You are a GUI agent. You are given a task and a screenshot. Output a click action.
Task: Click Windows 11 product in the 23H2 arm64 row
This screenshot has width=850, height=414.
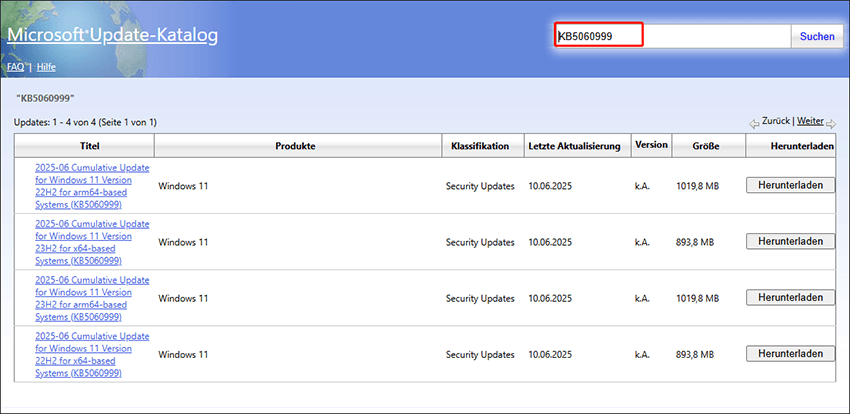click(x=183, y=299)
